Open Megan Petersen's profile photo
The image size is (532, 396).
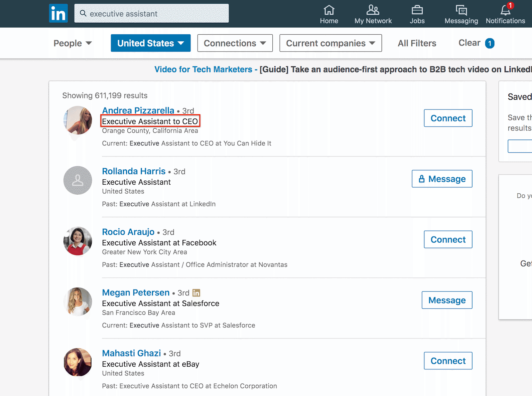(78, 301)
